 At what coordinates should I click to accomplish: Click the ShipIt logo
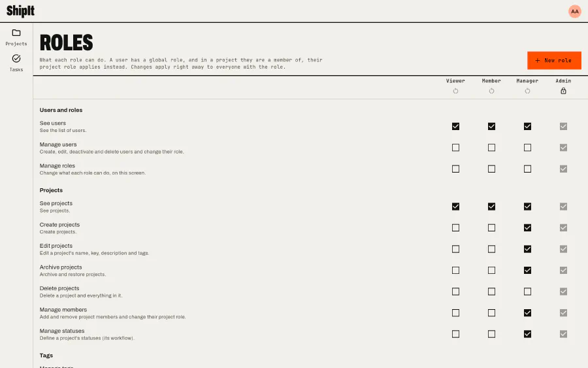click(20, 11)
